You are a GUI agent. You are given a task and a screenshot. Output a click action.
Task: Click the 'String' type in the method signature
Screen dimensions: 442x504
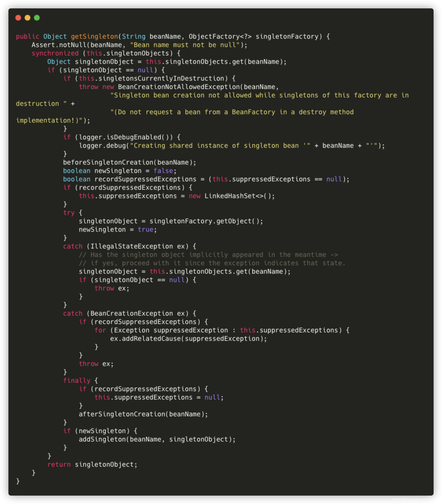(x=134, y=37)
